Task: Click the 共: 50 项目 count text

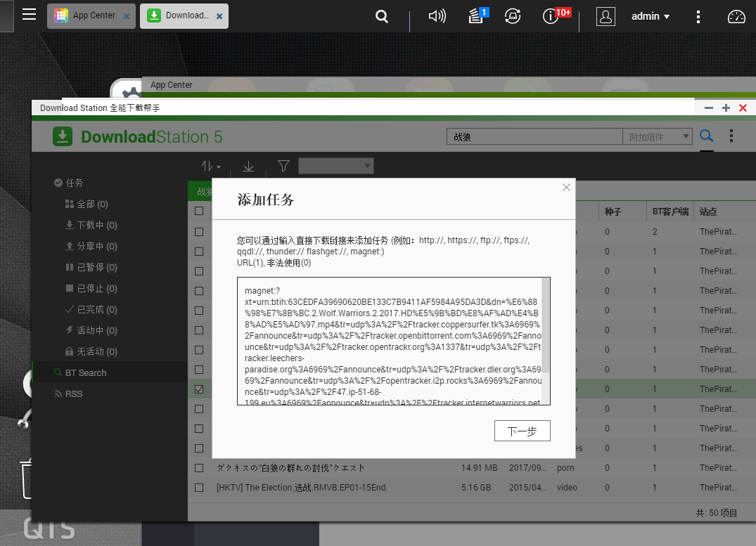Action: pyautogui.click(x=717, y=513)
